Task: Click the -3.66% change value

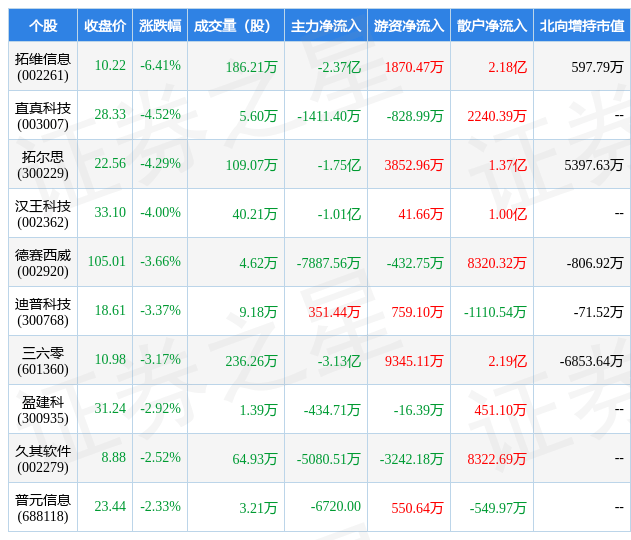Action: click(x=161, y=261)
